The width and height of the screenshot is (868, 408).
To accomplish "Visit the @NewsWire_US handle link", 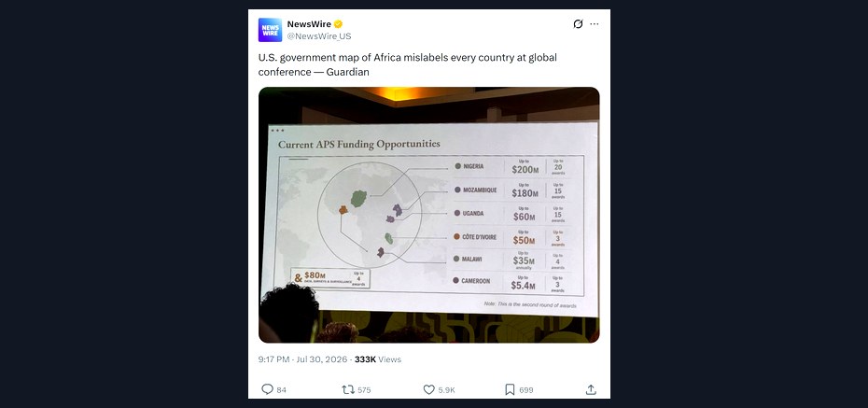I will (319, 36).
